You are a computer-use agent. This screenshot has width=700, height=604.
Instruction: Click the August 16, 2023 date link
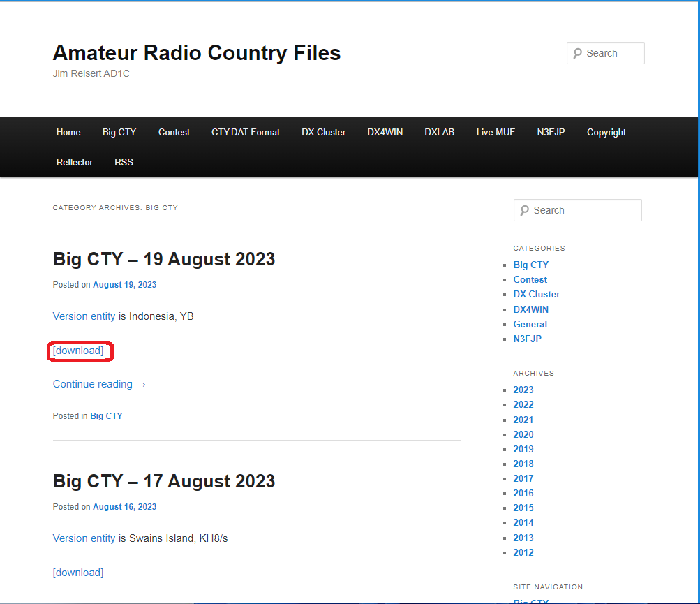124,507
